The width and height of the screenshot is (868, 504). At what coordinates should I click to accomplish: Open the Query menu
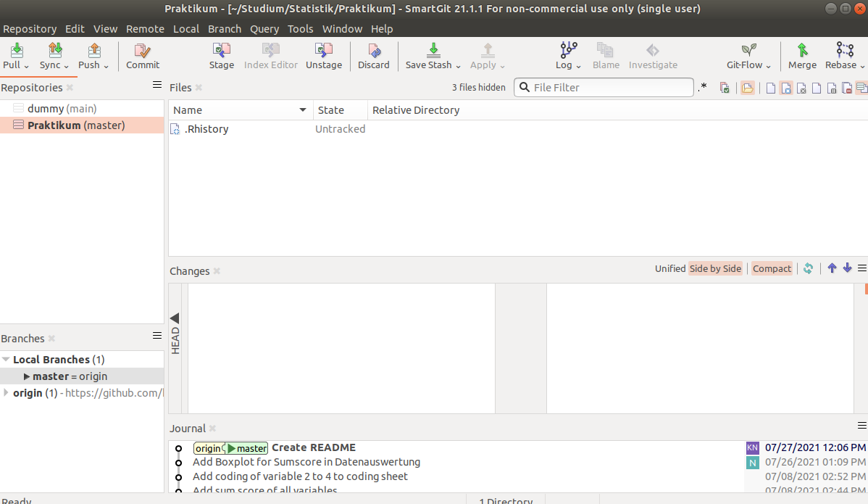(x=264, y=29)
